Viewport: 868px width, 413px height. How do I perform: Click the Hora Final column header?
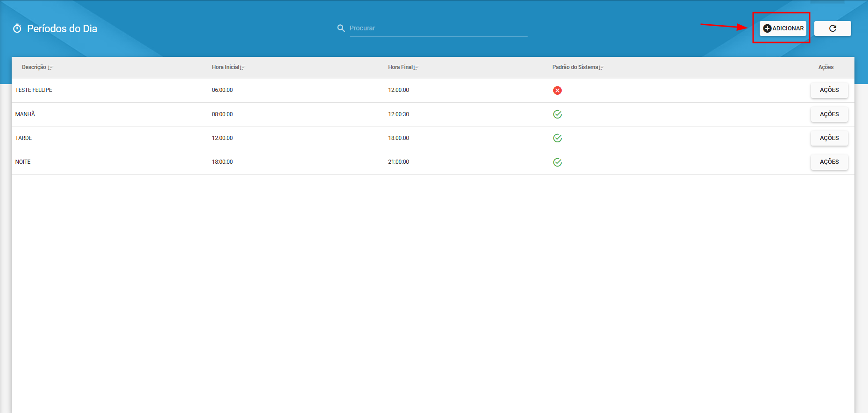tap(401, 67)
